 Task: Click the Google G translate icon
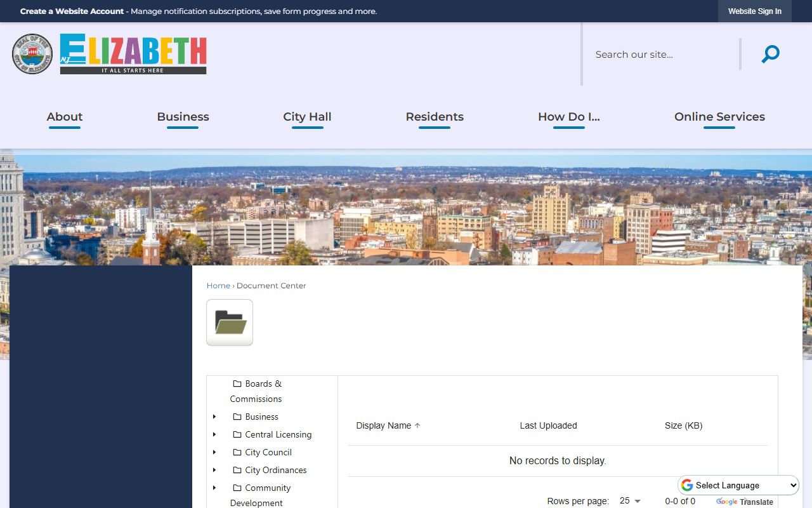pyautogui.click(x=687, y=485)
